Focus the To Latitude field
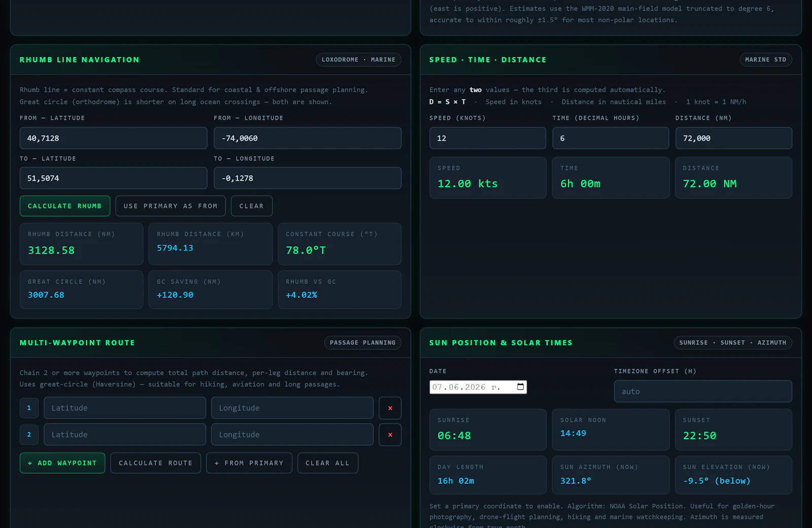 [x=114, y=178]
